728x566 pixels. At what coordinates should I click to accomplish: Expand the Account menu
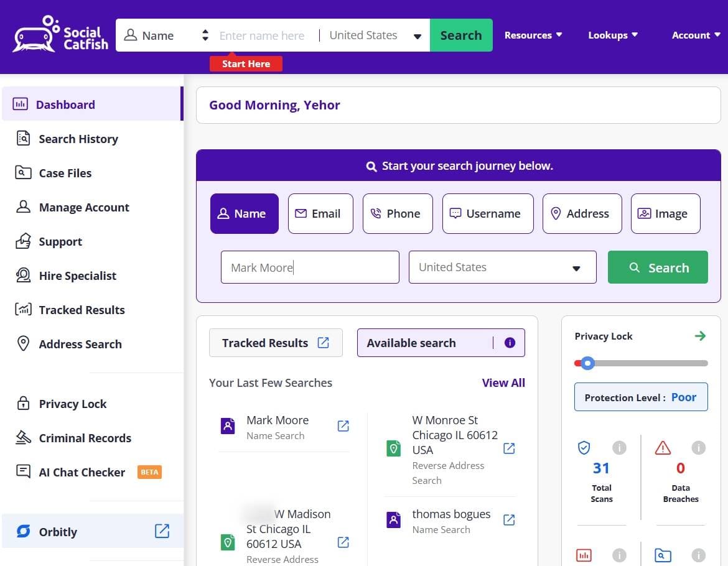click(x=696, y=35)
